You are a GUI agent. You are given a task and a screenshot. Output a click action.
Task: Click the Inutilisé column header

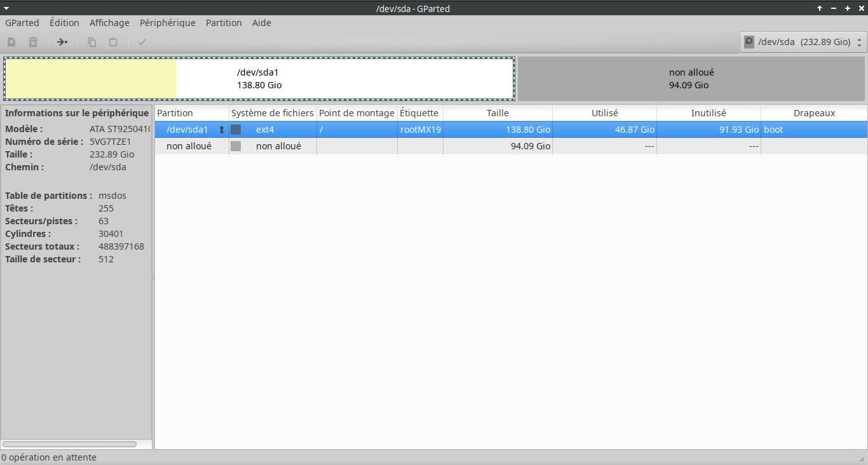[x=709, y=113]
